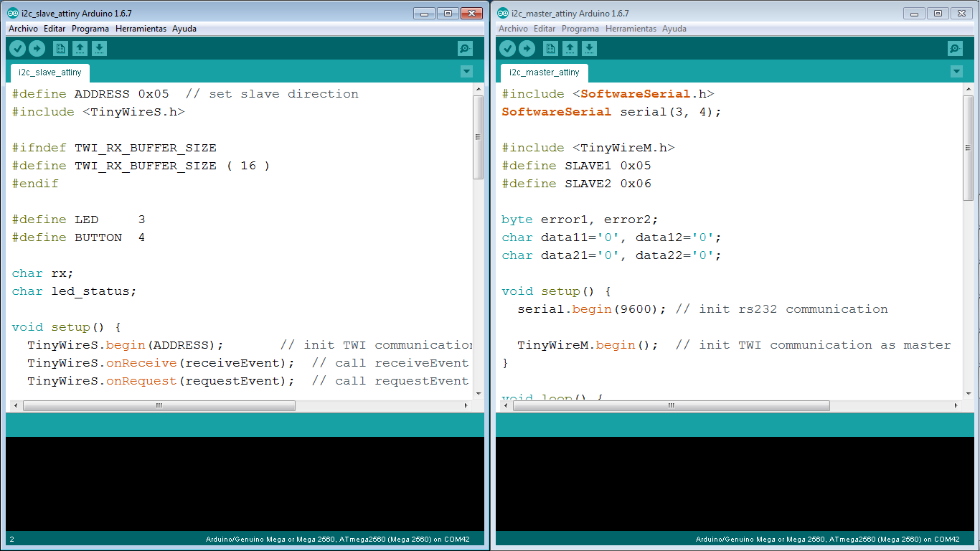Open Ayuda menu in slave window
Screen dimensions: 980x551
184,29
